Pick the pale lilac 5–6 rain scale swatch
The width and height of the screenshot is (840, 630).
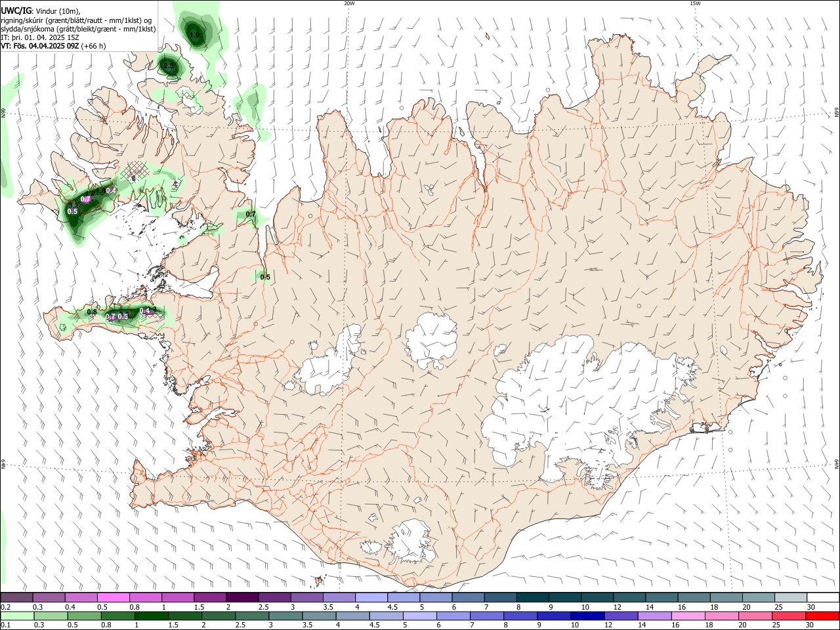click(x=420, y=616)
